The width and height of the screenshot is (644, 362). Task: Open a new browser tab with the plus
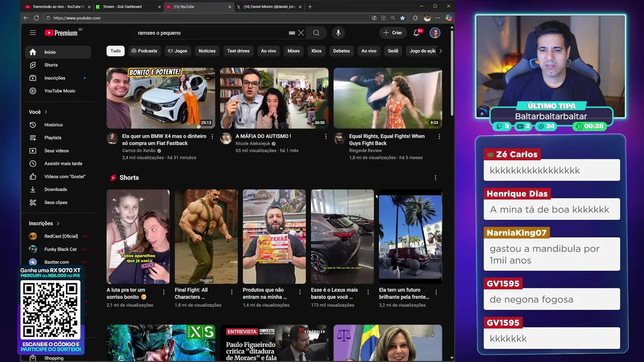click(310, 7)
